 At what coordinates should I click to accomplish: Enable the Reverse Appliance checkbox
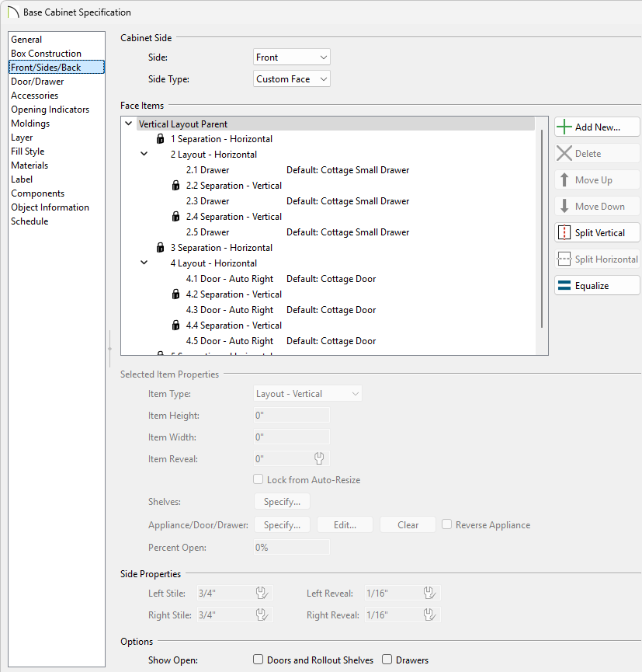click(x=446, y=524)
